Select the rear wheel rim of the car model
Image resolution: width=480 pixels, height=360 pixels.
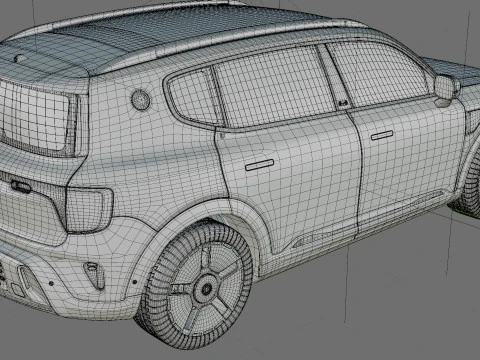206,288
